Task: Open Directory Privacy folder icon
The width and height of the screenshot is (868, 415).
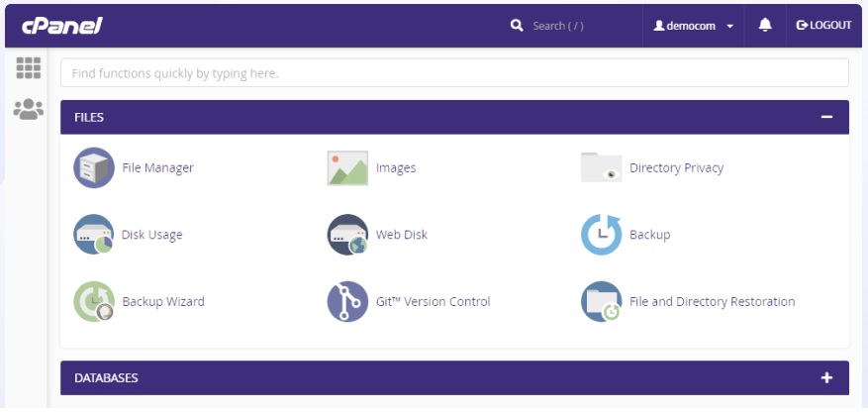Action: (601, 167)
